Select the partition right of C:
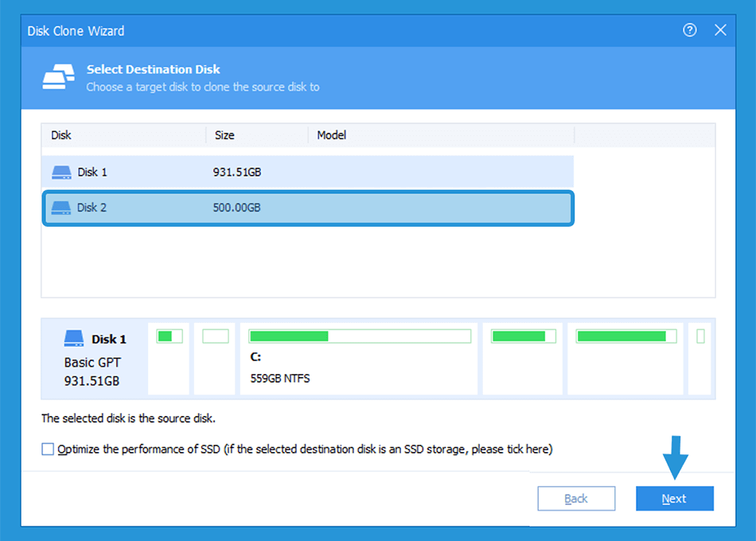This screenshot has height=541, width=756. click(x=523, y=359)
